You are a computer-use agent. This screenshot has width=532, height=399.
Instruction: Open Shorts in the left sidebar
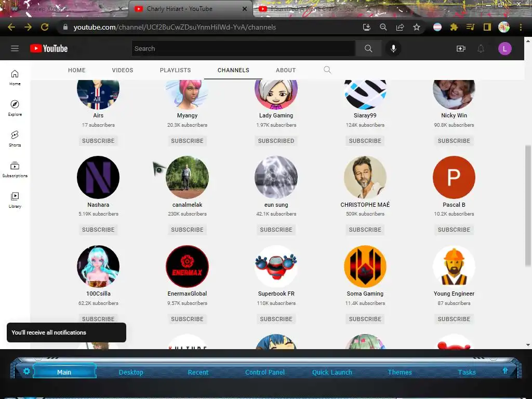point(15,139)
